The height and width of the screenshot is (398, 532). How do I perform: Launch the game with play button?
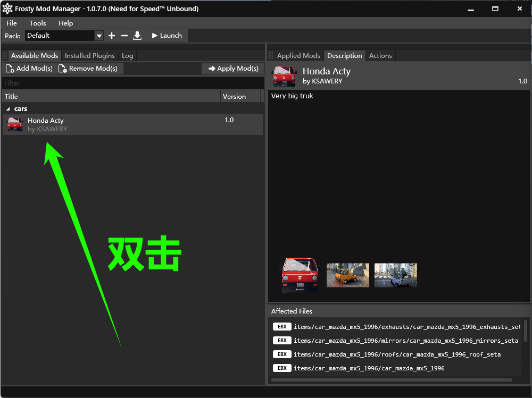(167, 36)
